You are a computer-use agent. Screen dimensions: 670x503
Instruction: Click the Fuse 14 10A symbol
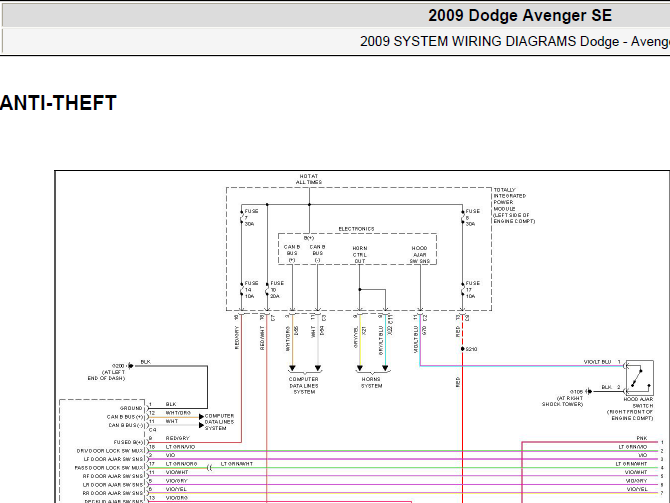[x=242, y=290]
